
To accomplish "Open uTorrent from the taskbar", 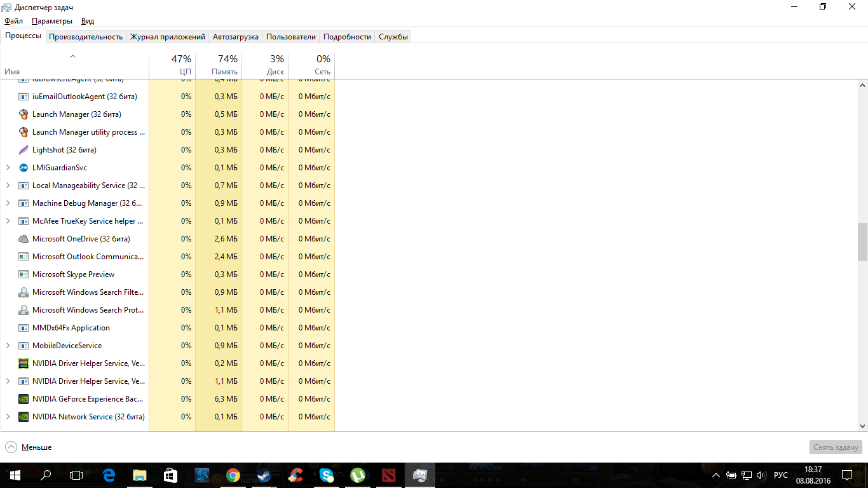I will 358,475.
